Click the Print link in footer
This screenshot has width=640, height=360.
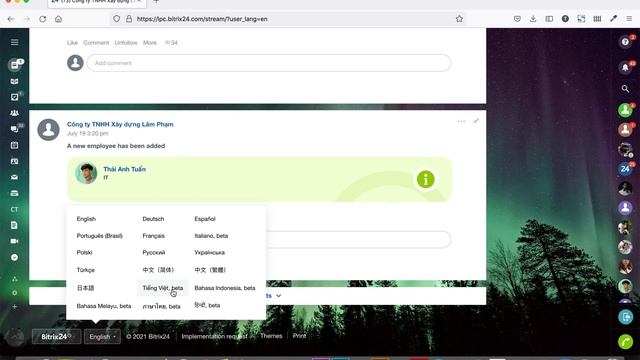point(299,336)
